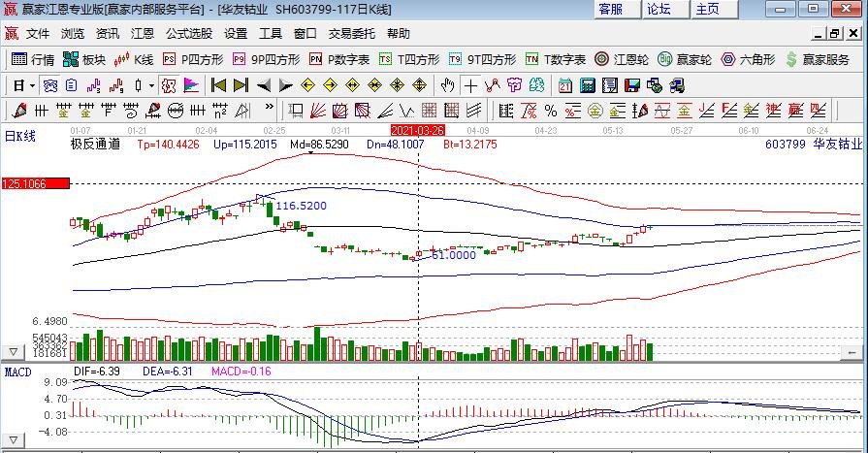Open the 工具 menu

coord(271,34)
